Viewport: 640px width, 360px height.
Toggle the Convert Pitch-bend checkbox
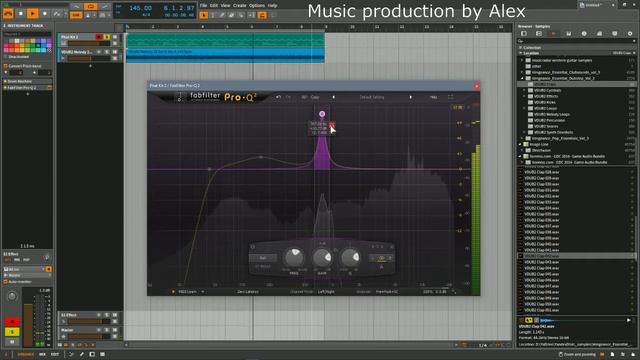point(6,66)
